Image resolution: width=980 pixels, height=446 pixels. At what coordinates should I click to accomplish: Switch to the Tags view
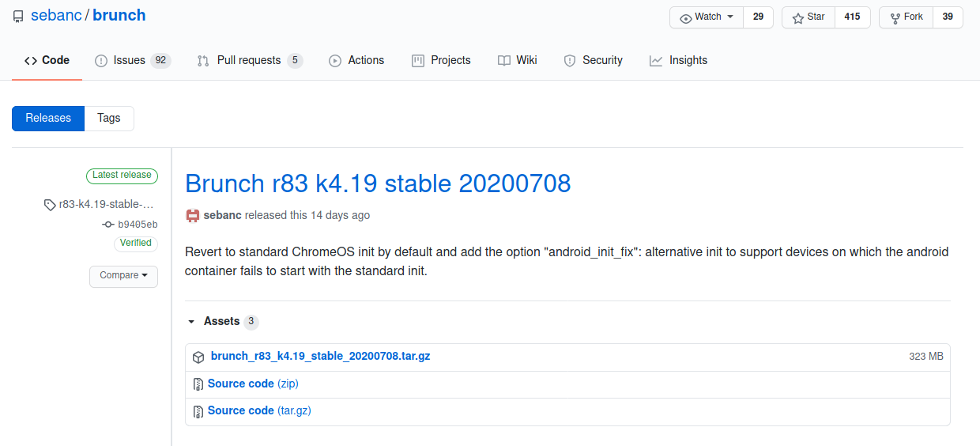(109, 118)
